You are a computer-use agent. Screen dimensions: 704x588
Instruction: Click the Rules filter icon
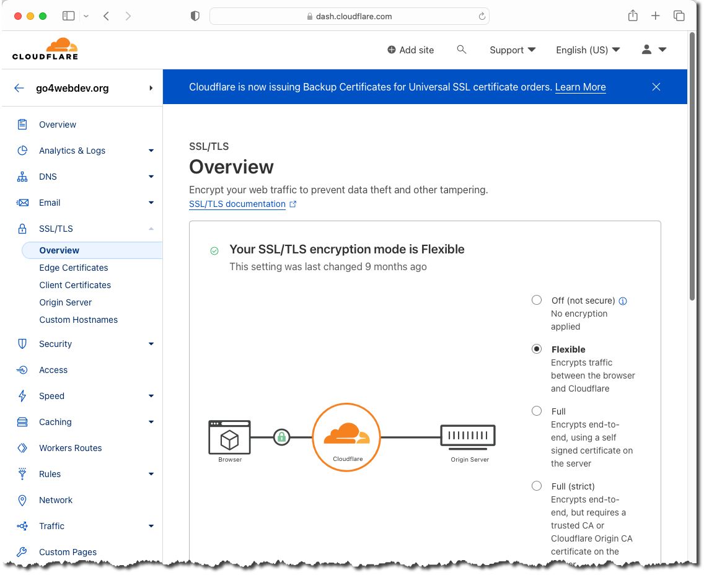pos(22,474)
